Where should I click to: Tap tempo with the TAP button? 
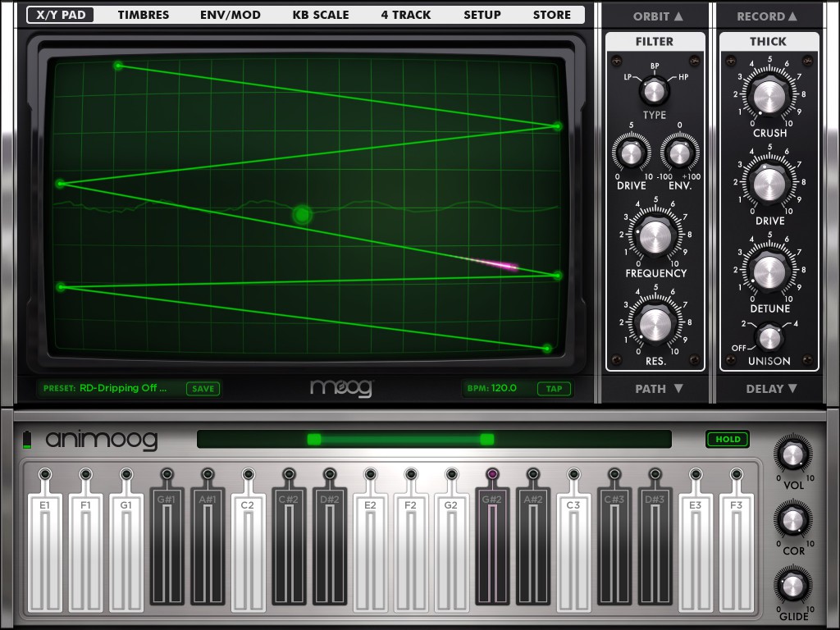coord(554,388)
